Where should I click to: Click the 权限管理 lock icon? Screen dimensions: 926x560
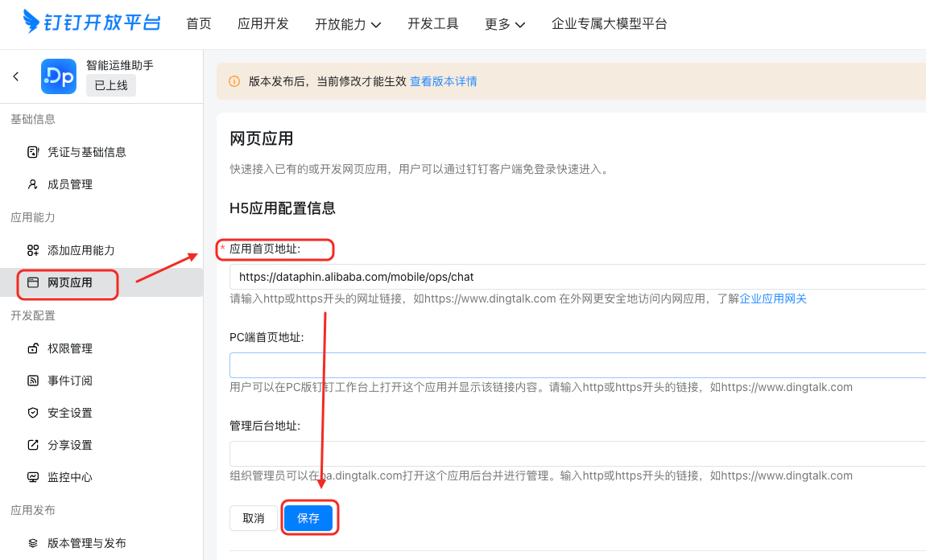coord(33,348)
